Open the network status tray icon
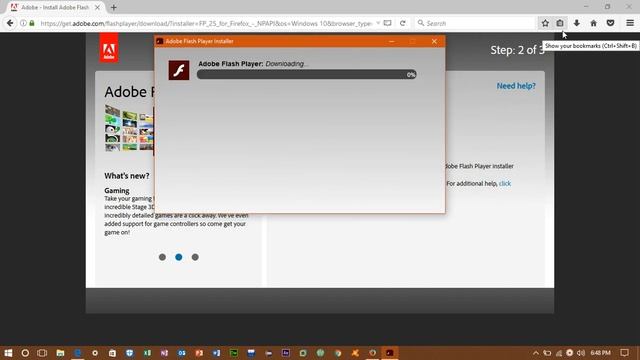Screen dimensions: 640x360 coord(558,353)
